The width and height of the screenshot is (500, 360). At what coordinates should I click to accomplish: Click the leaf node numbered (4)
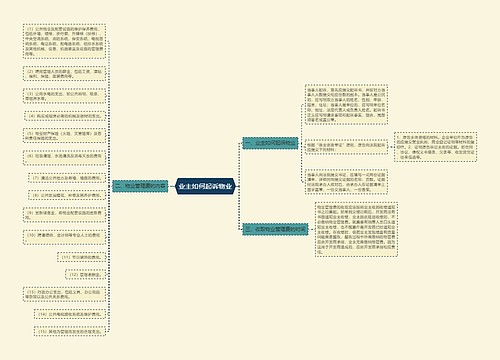pos(65,116)
